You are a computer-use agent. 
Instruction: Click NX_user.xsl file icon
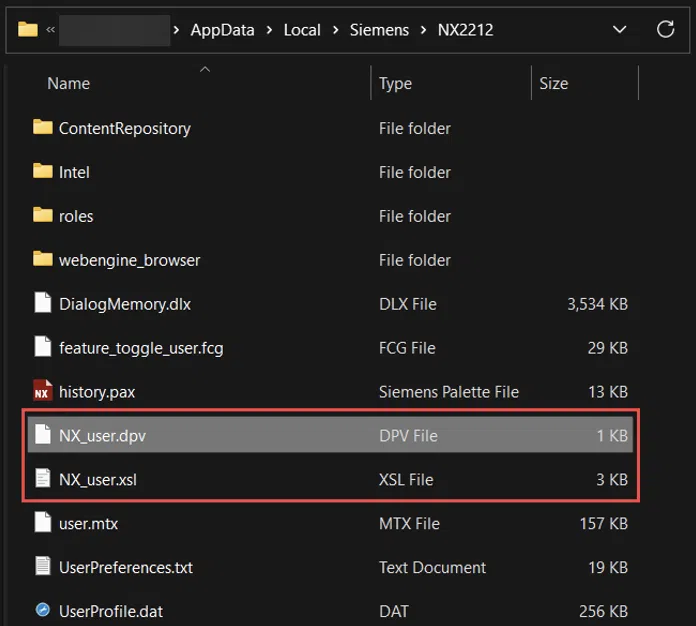tap(43, 478)
